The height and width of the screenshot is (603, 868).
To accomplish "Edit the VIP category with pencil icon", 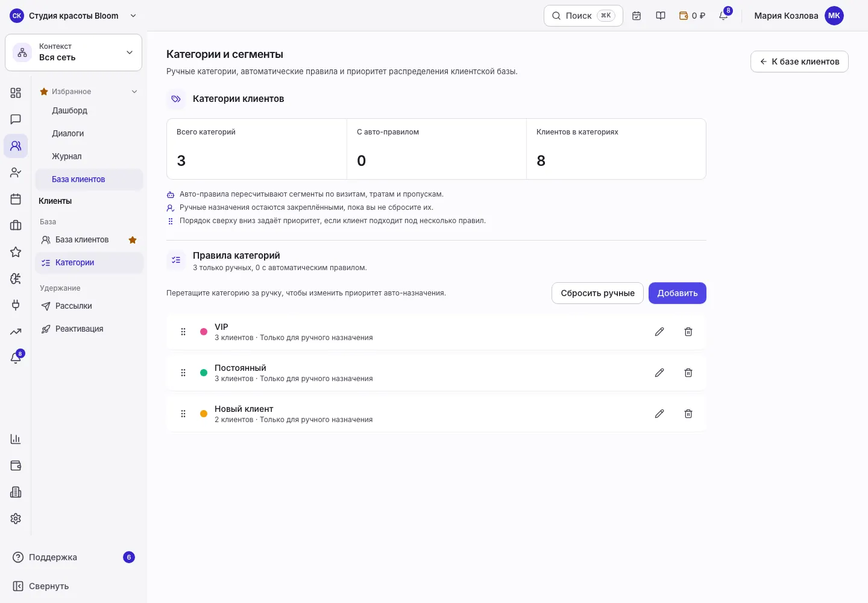I will 659,332.
